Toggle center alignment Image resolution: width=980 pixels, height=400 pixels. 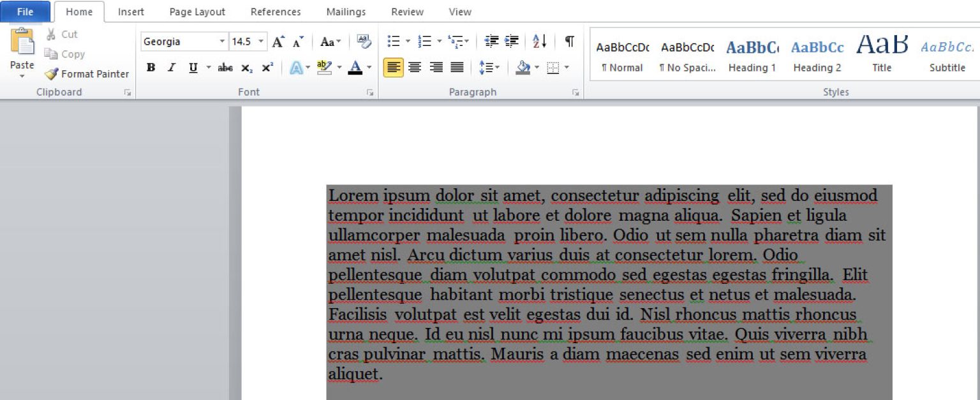click(x=415, y=66)
